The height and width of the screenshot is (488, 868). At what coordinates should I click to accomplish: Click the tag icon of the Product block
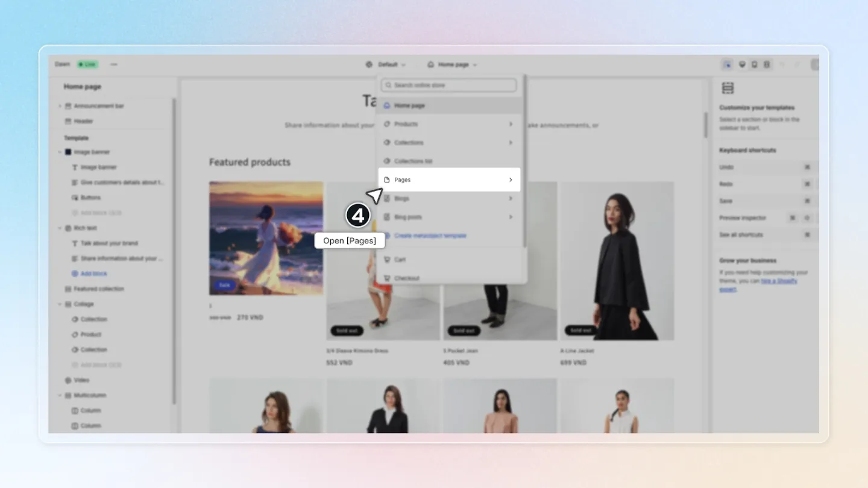pyautogui.click(x=75, y=334)
